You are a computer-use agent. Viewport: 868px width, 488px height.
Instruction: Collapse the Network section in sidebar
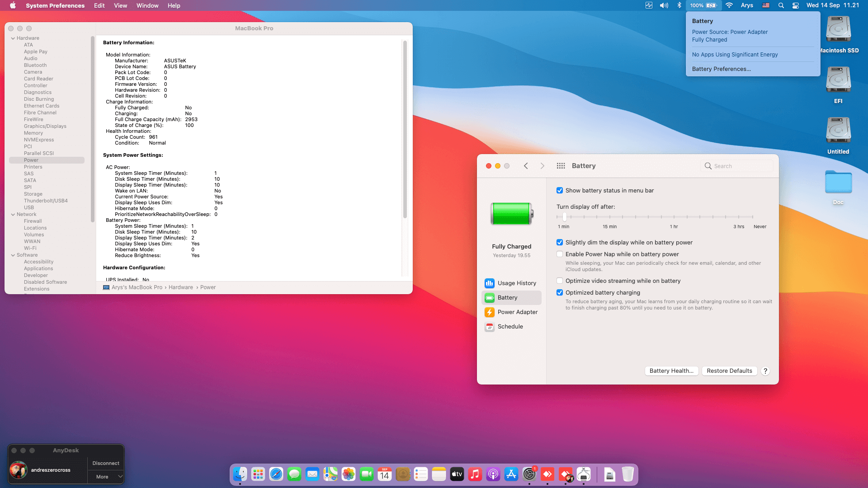click(13, 215)
